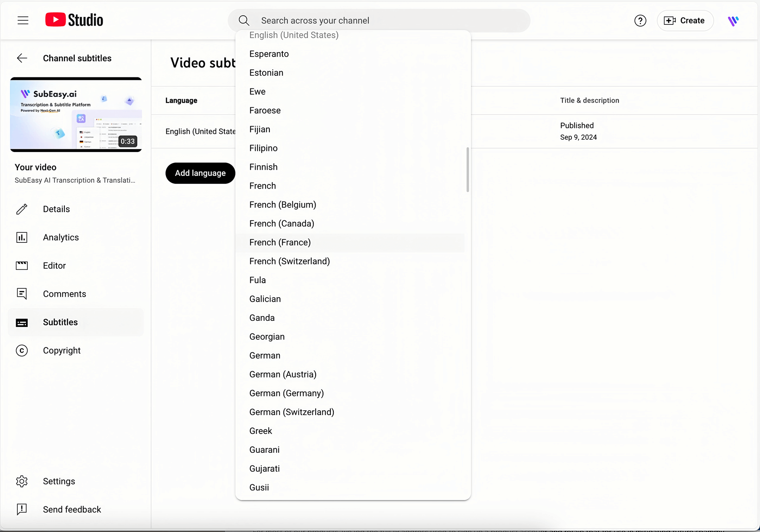The height and width of the screenshot is (532, 760).
Task: Focus the Search across your channel field
Action: coord(379,21)
